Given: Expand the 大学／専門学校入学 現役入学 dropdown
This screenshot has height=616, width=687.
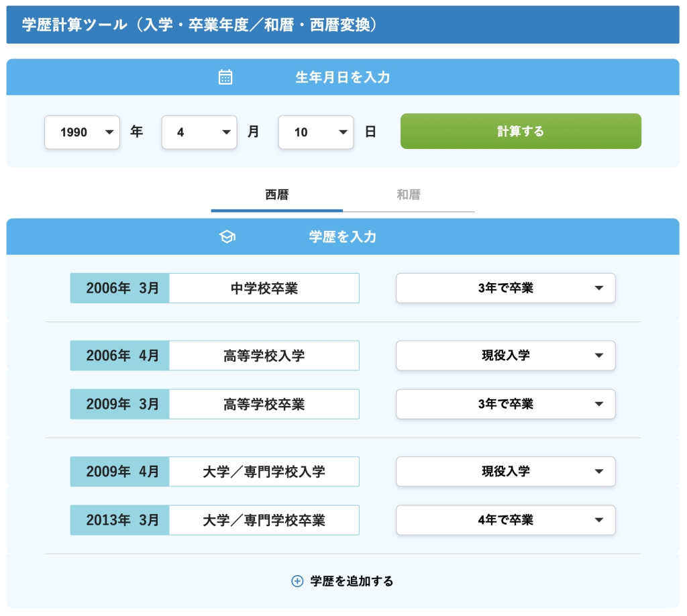Looking at the screenshot, I should [x=505, y=471].
